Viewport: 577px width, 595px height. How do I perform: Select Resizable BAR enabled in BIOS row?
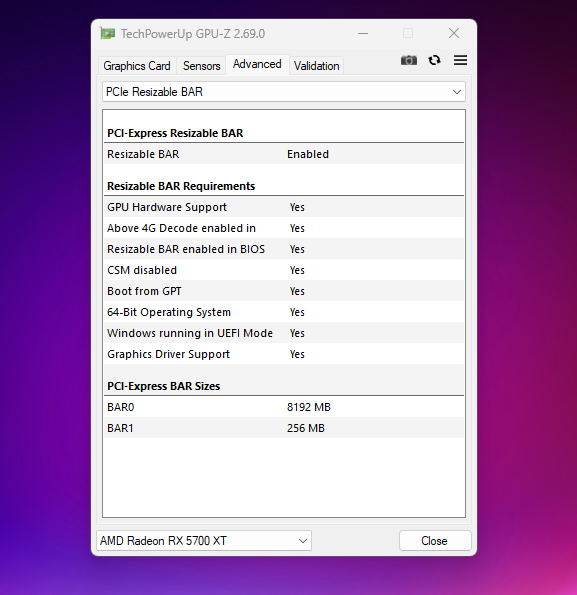point(284,249)
